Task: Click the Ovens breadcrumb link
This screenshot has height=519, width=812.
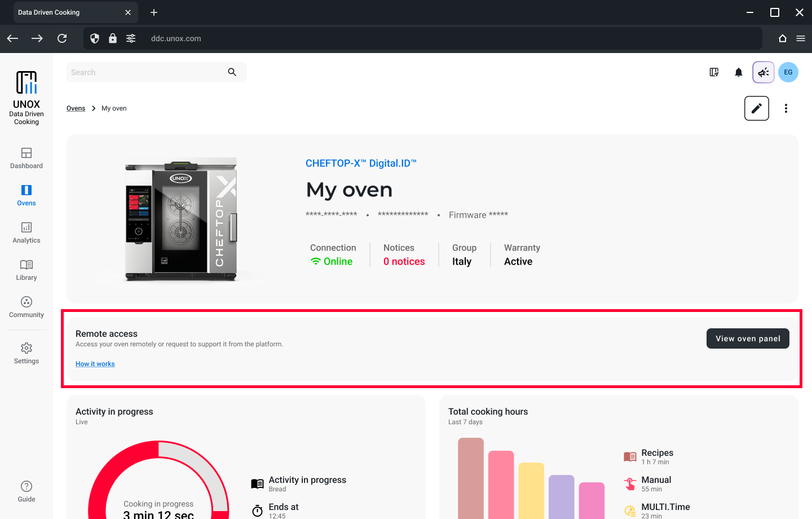Action: coord(76,108)
